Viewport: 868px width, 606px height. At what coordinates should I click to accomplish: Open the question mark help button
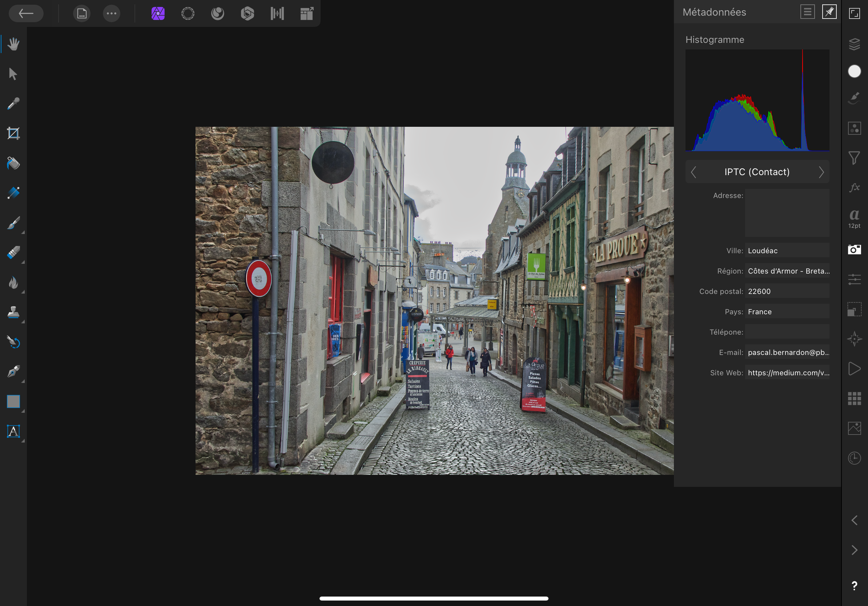click(x=855, y=586)
